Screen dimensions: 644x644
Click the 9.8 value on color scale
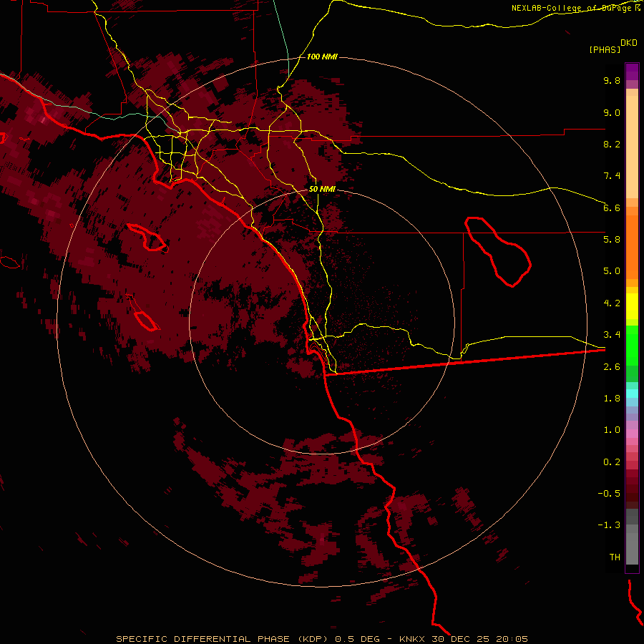[x=612, y=80]
